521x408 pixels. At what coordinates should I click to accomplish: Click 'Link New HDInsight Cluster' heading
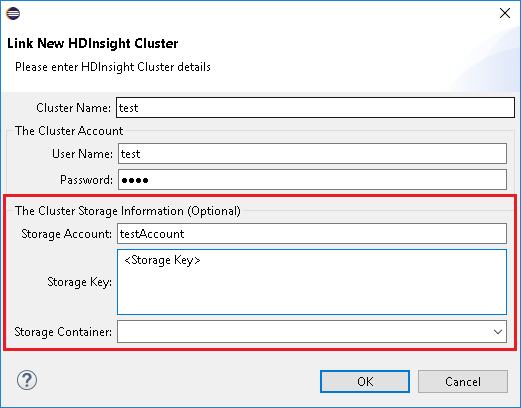click(x=93, y=44)
